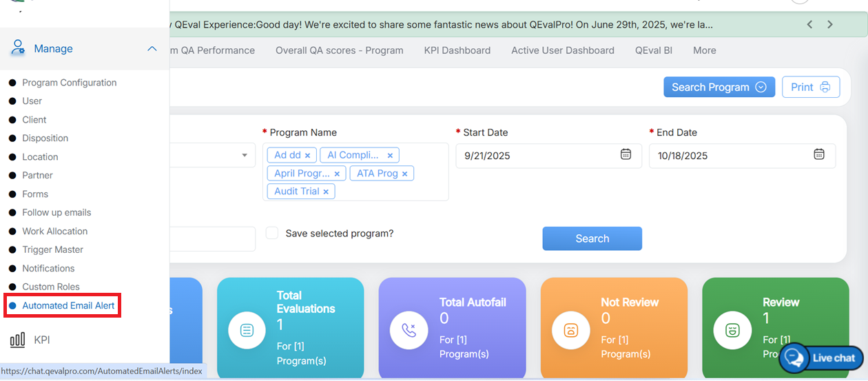This screenshot has height=381, width=868.
Task: Enable Save selected program checkbox
Action: click(x=272, y=233)
